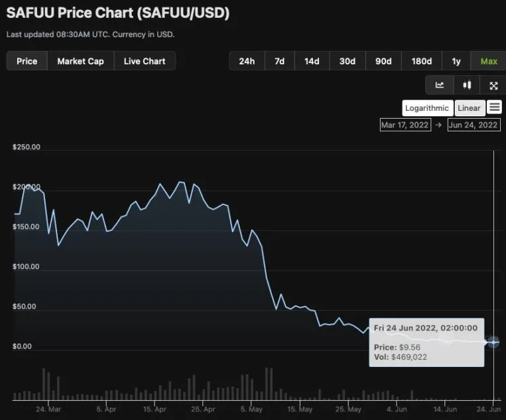Click tooltip price $9.56
506x420 pixels.
pos(410,348)
